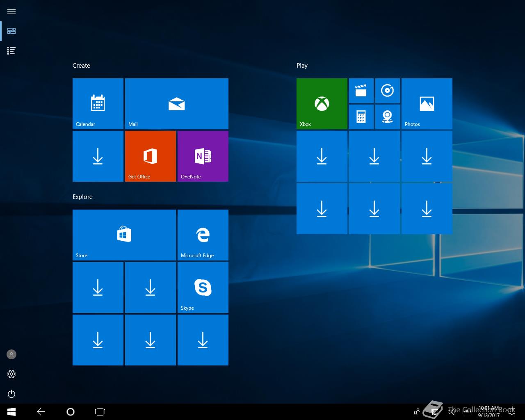Open the user account menu

(x=11, y=354)
